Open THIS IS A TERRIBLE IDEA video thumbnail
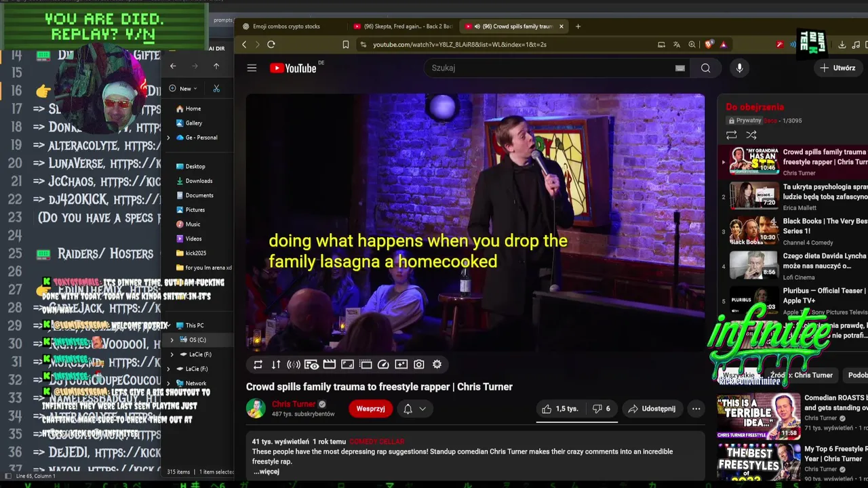868x488 pixels. coord(758,417)
